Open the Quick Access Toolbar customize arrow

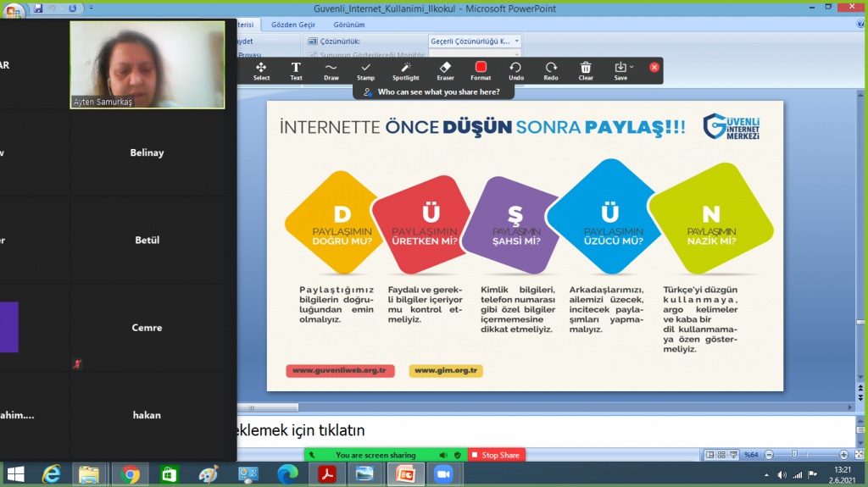92,9
